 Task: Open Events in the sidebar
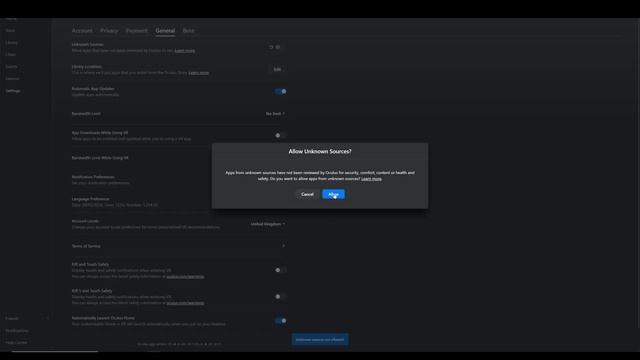point(11,67)
